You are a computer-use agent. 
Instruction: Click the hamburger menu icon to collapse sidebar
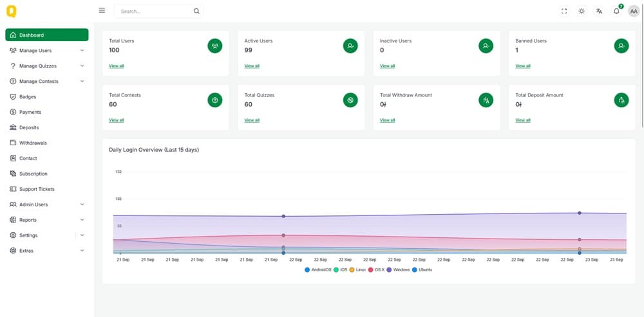[x=102, y=10]
